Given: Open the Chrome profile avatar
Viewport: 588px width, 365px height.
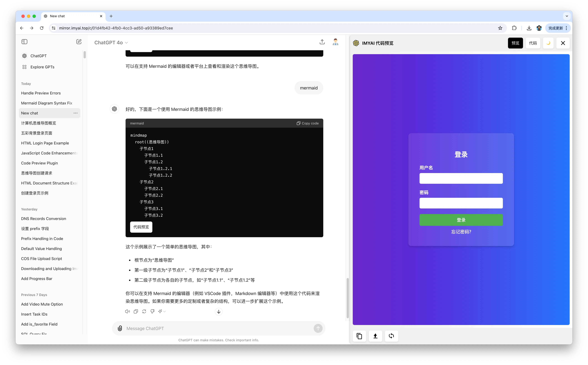Looking at the screenshot, I should pos(539,28).
